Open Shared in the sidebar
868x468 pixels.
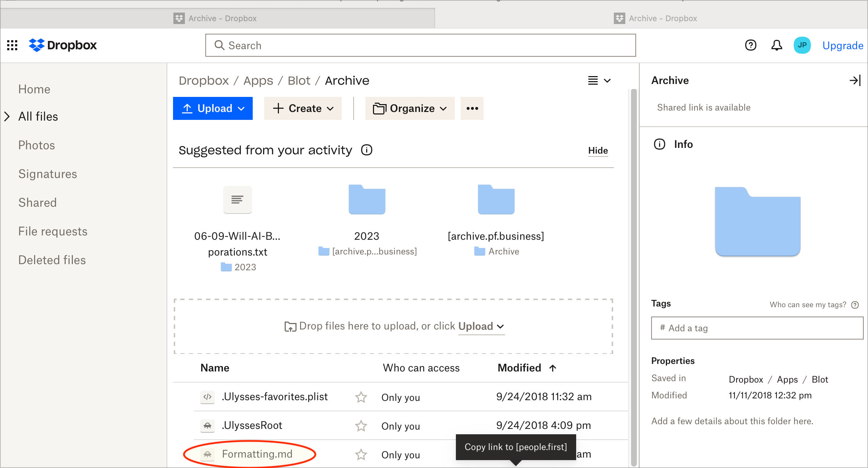(38, 202)
